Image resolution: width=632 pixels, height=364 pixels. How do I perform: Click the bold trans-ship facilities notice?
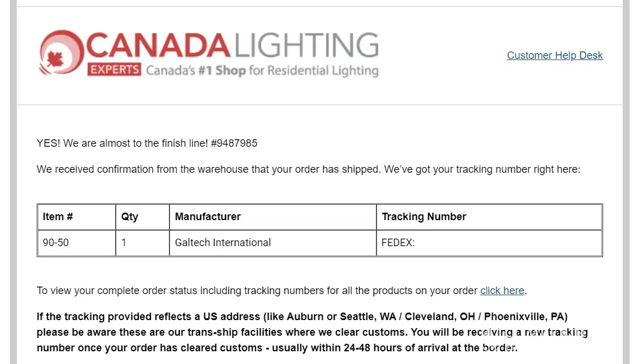tap(312, 332)
